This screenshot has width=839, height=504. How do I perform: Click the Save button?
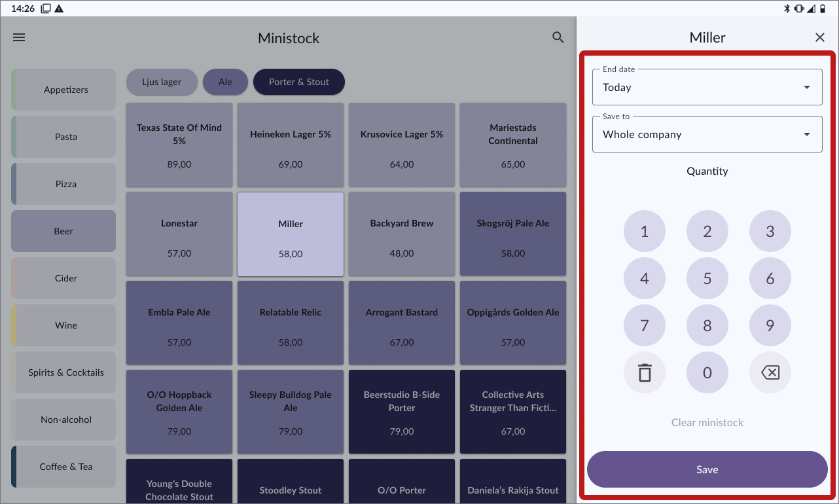(707, 469)
